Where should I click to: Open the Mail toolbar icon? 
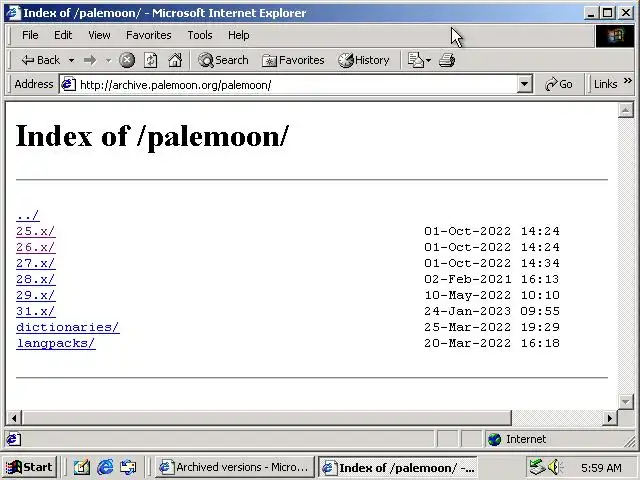click(416, 60)
